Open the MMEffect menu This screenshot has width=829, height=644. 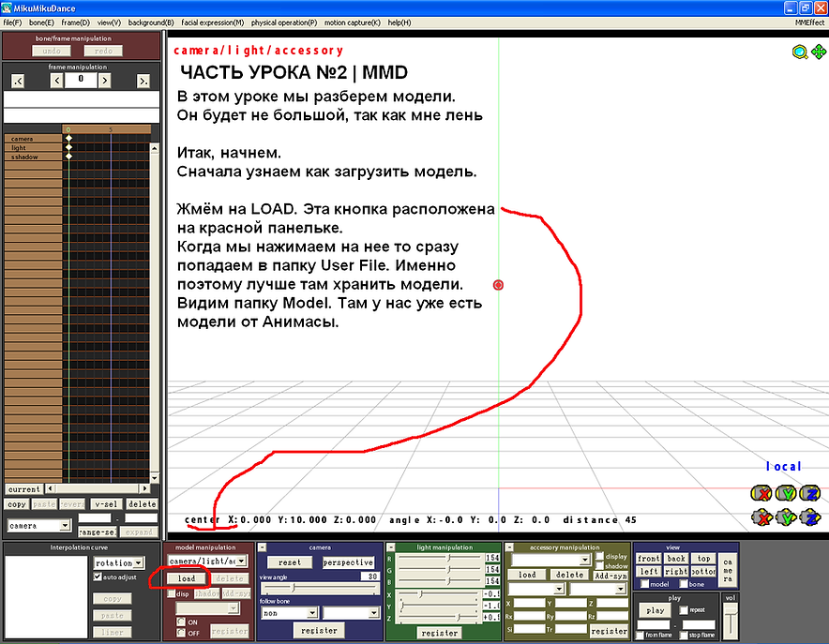tap(809, 22)
